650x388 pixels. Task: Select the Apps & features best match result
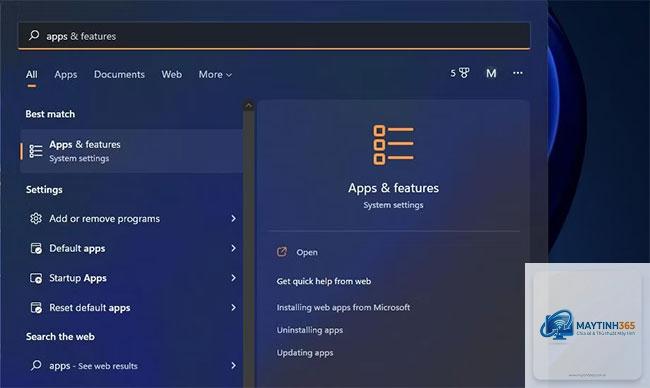pyautogui.click(x=131, y=151)
